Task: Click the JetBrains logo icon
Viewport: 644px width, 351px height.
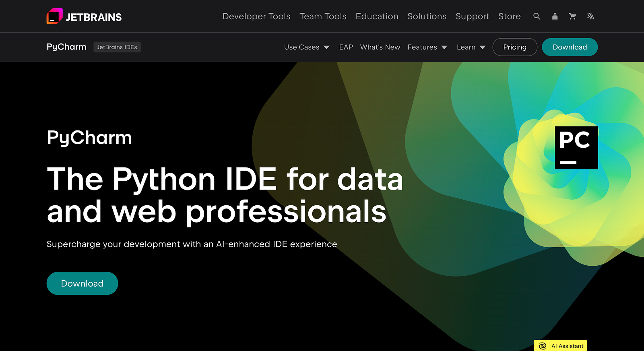Action: pos(54,16)
